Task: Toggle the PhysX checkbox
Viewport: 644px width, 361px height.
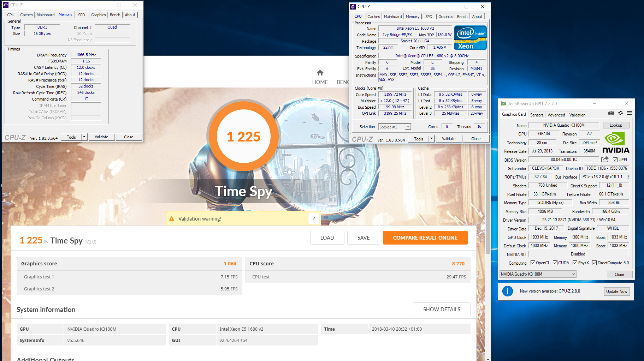Action: click(575, 263)
